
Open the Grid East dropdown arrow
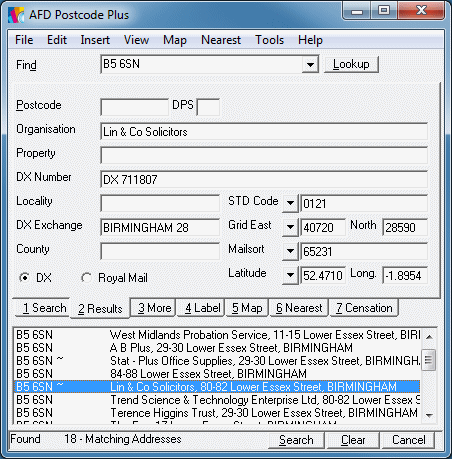(290, 227)
